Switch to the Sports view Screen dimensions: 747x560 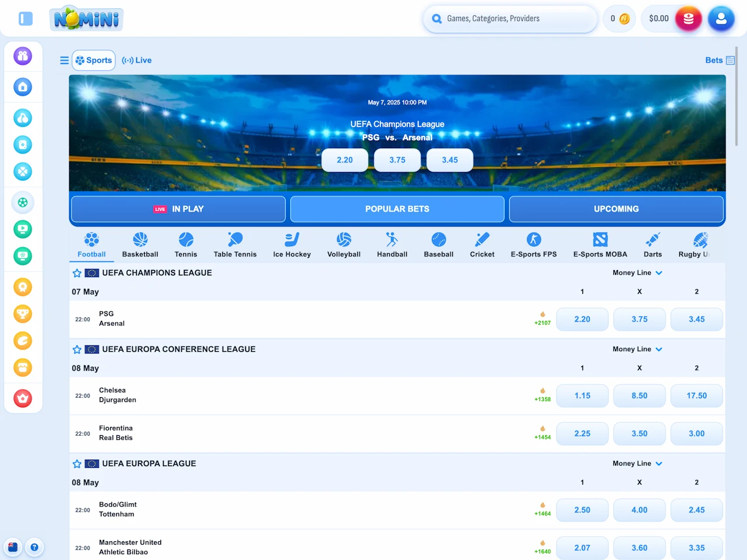point(93,60)
